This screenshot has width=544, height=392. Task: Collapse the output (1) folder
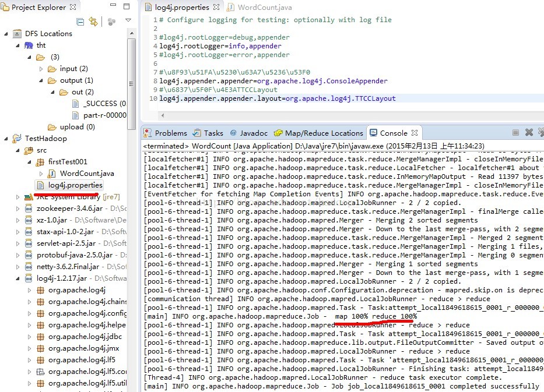click(41, 80)
